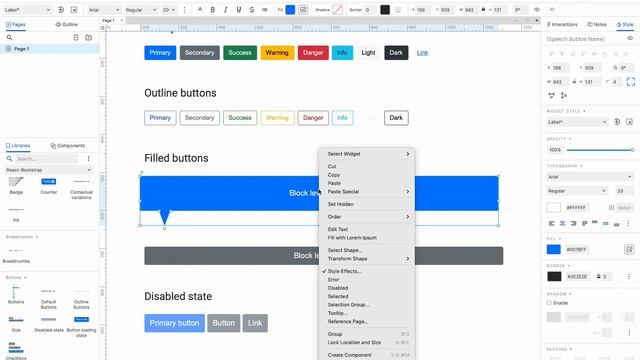Screen dimensions: 640x360
Task: Choose Set Hidden in context menu
Action: (367, 204)
